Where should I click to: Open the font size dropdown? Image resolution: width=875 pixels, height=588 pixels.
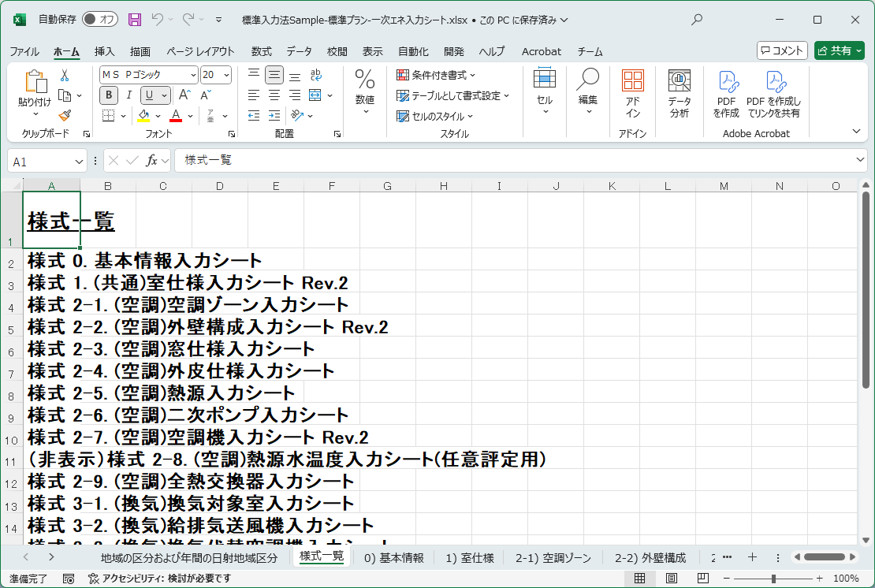tap(227, 75)
